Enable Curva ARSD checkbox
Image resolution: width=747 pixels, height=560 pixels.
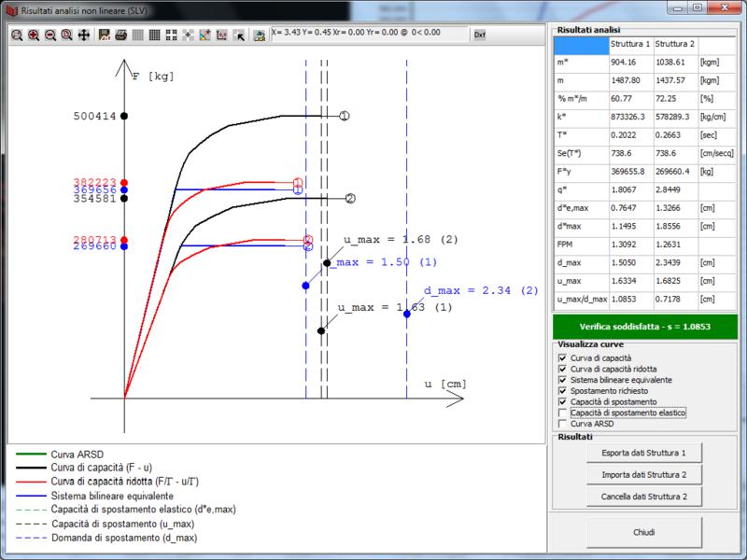point(562,424)
